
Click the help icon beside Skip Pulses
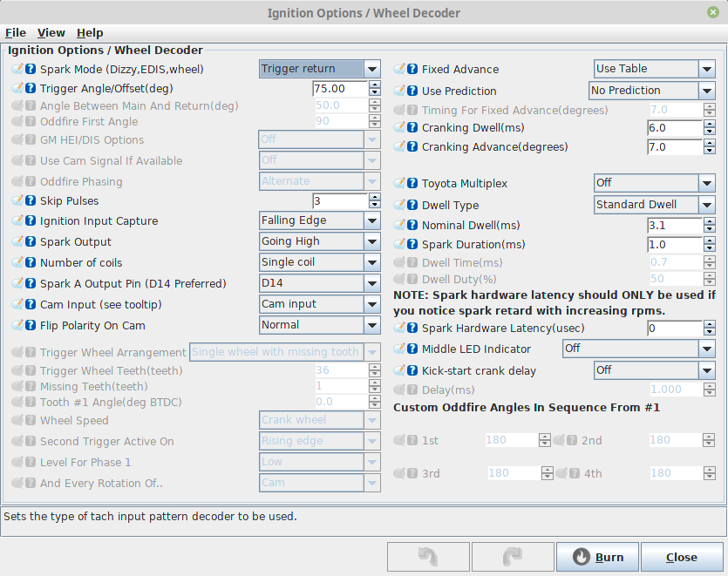click(31, 201)
